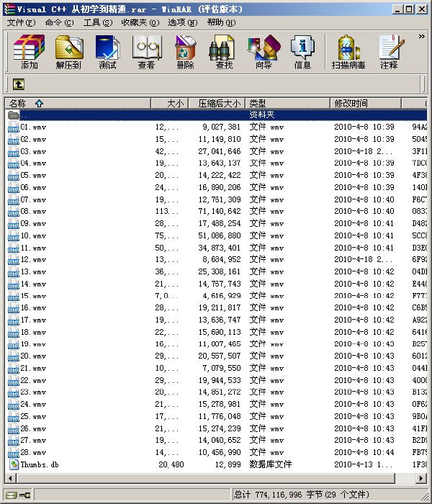
Task: Open the View (查看) tool
Action: pyautogui.click(x=147, y=52)
